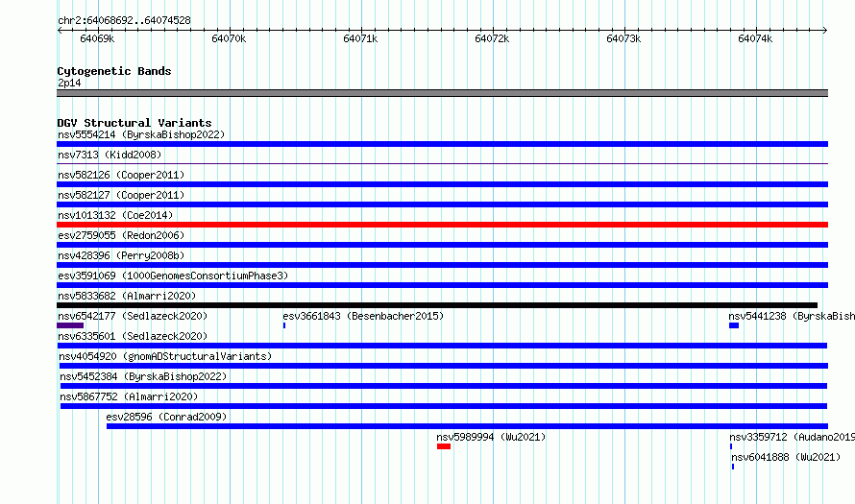
Task: Click the nsv5441238 label text
Action: (x=792, y=316)
